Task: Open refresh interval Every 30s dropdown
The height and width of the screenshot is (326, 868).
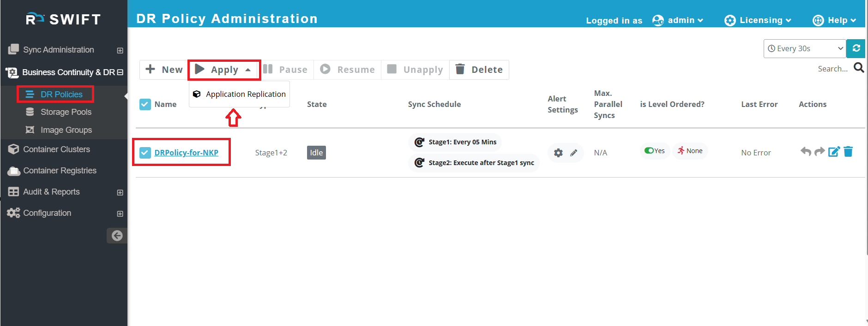Action: pos(805,48)
